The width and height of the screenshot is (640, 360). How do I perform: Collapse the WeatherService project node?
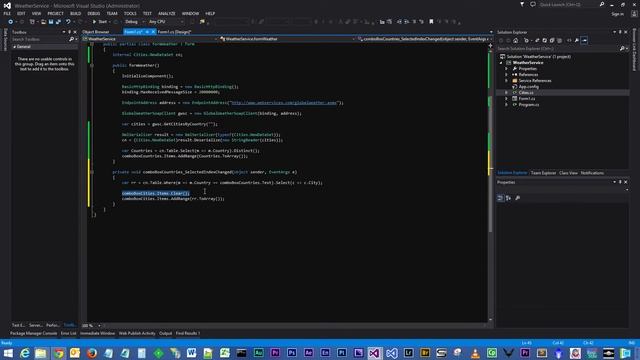[501, 63]
